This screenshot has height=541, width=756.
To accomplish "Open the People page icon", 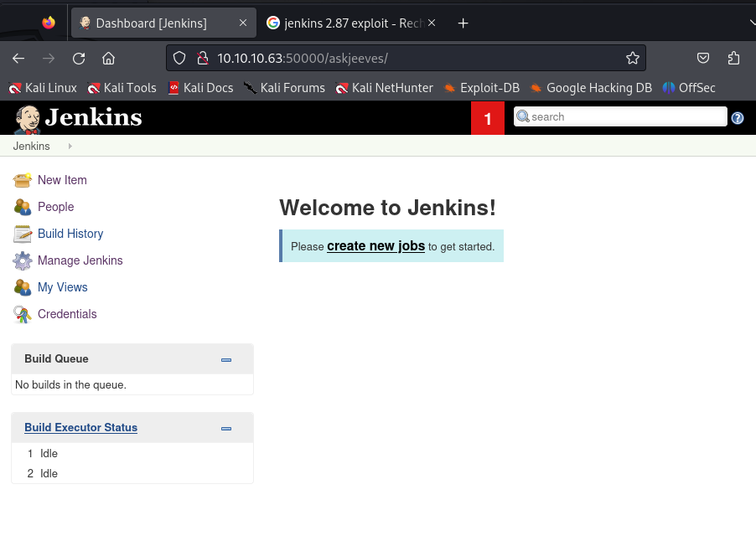I will pyautogui.click(x=23, y=207).
